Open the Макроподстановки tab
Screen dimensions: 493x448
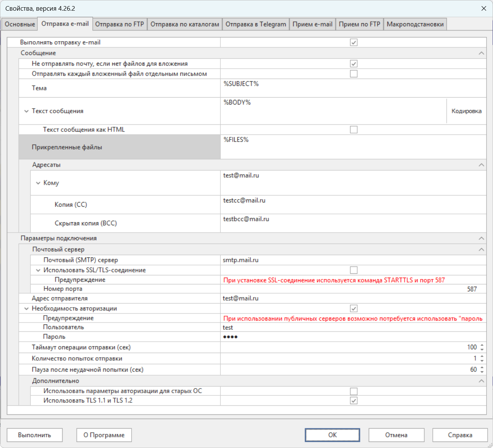(415, 24)
